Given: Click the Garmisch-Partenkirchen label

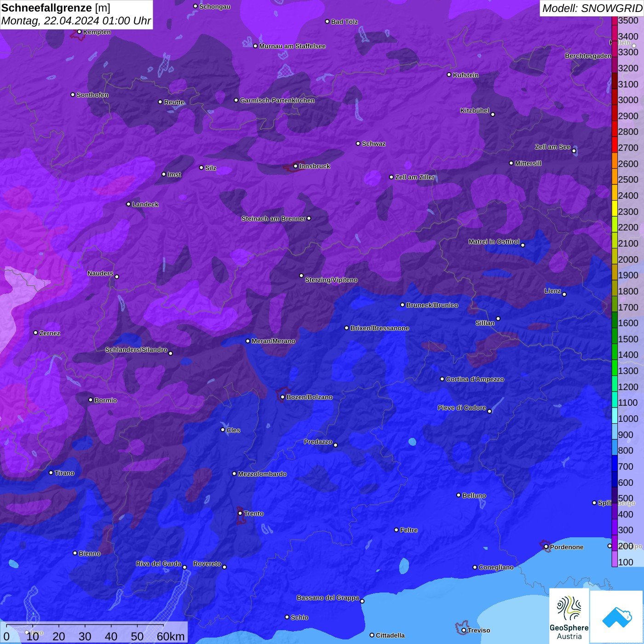Looking at the screenshot, I should [277, 100].
